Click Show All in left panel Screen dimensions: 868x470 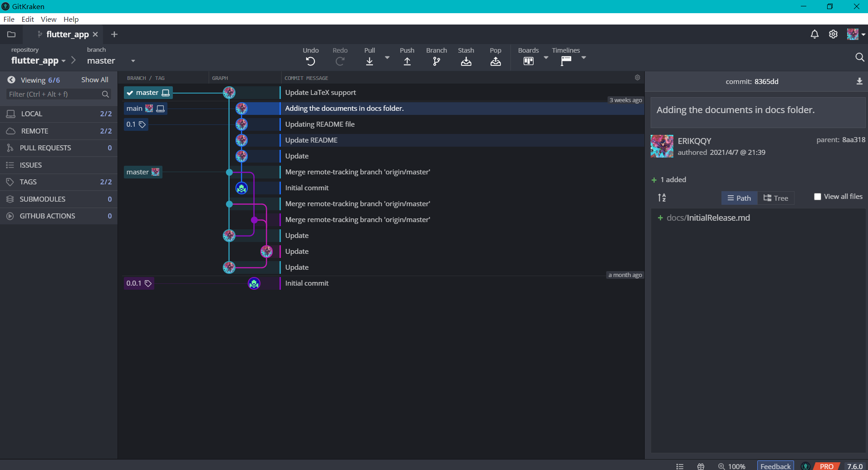tap(94, 79)
